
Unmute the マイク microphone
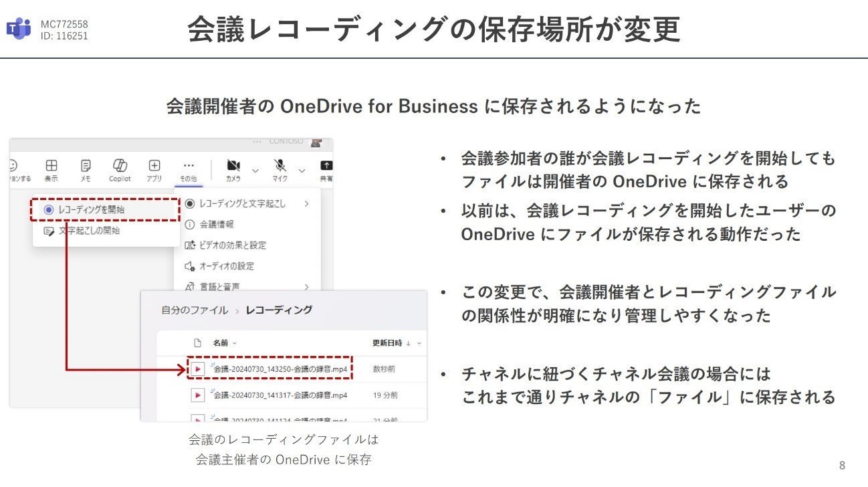click(x=280, y=170)
